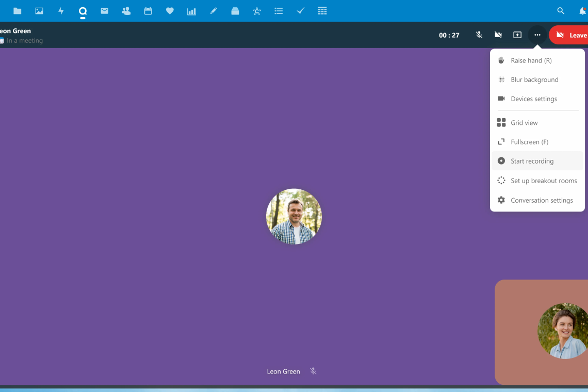Open the Files app icon
588x392 pixels.
tap(18, 11)
